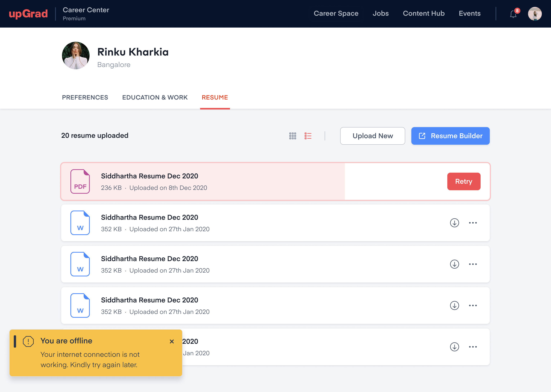Click the upGrad logo
Screen dimensions: 551x392
pyautogui.click(x=28, y=14)
